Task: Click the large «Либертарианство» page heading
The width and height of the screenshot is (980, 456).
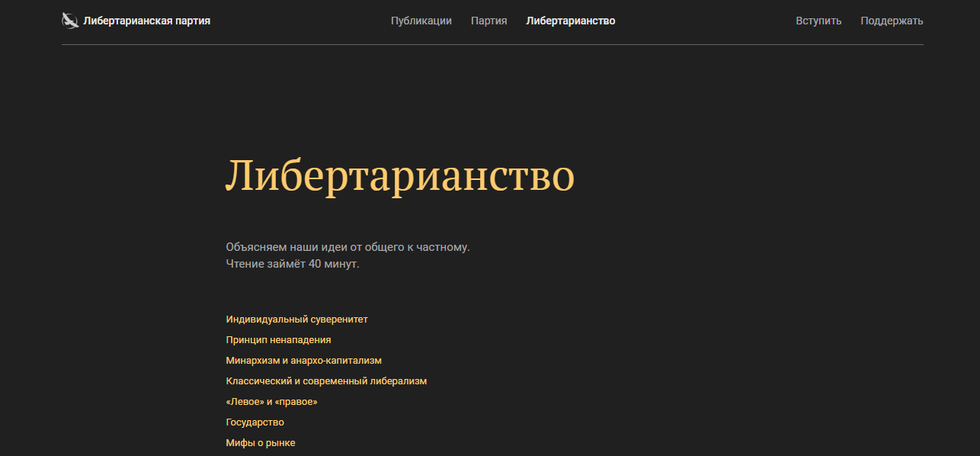Action: click(x=399, y=176)
